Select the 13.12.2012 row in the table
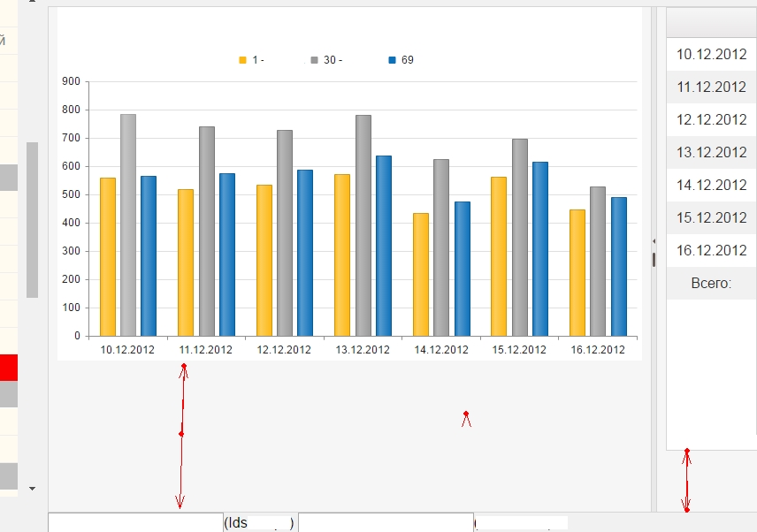Screen dimensions: 757x532 pos(711,152)
